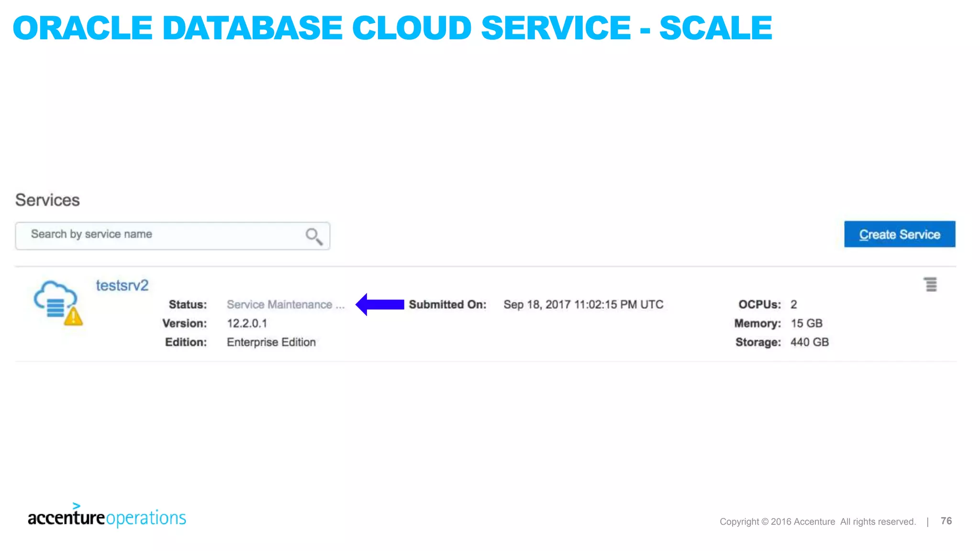980x551 pixels.
Task: Click the Edition: label
Action: (x=186, y=342)
